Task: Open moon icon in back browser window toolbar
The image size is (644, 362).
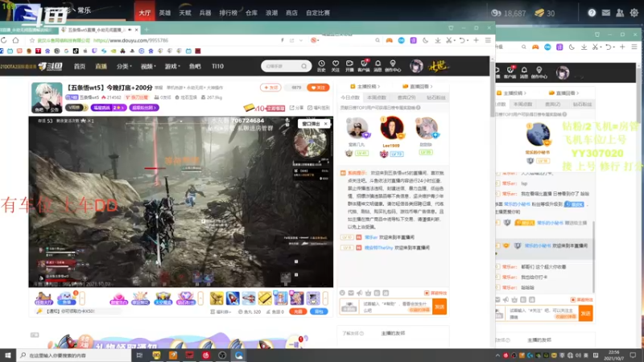Action: 572,47
